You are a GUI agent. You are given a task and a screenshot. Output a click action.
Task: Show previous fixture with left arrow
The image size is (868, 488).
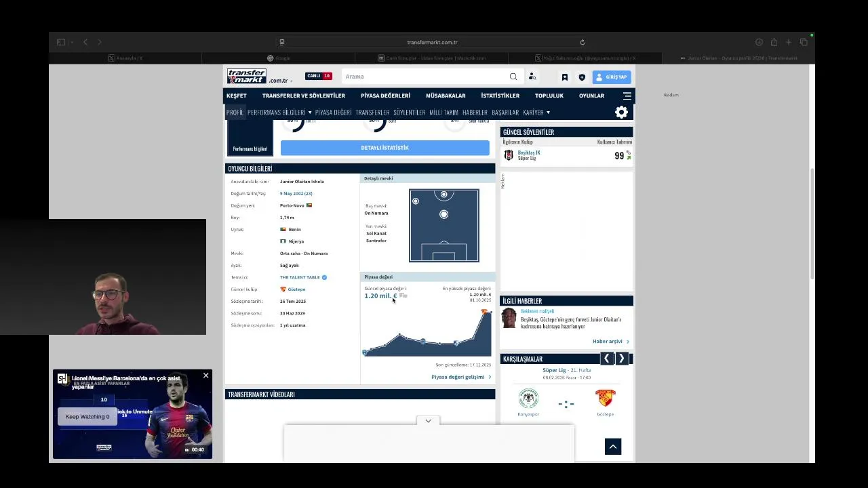tap(607, 359)
